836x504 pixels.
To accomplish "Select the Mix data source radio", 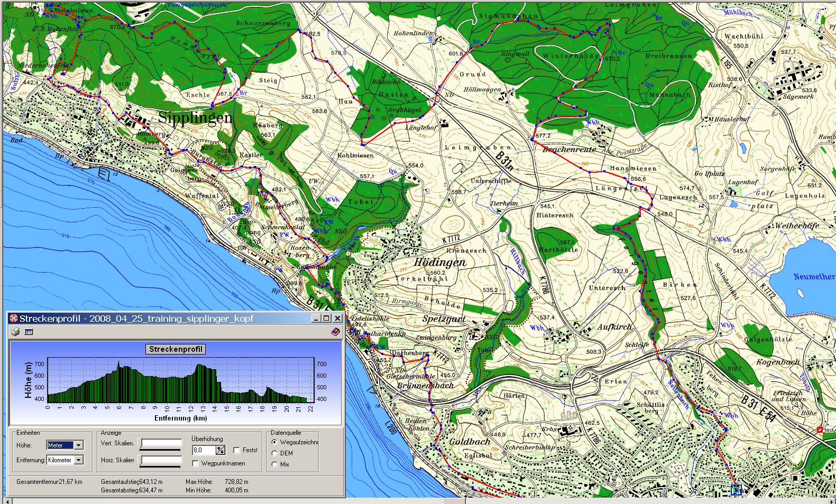I will point(274,464).
